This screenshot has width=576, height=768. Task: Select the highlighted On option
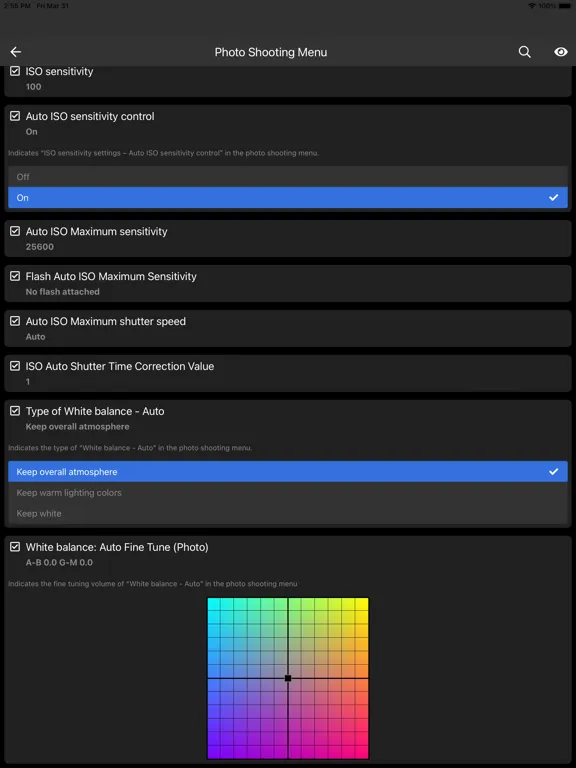[x=288, y=197]
